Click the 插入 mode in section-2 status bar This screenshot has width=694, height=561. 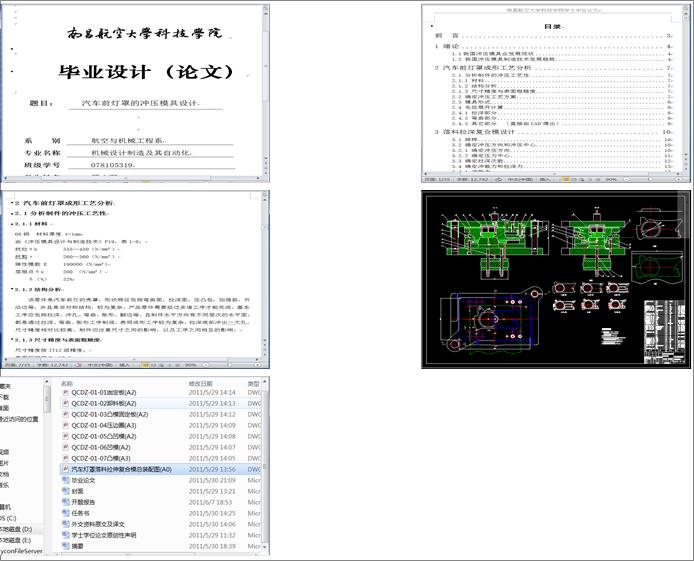[125, 365]
